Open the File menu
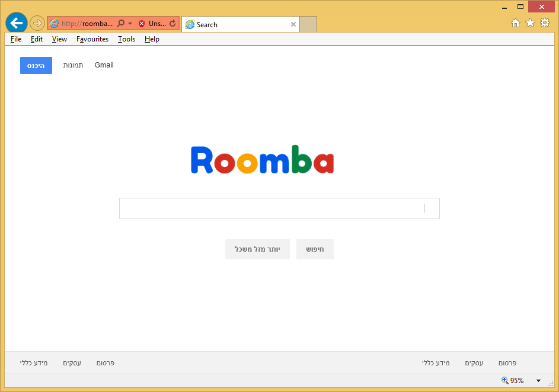 16,39
